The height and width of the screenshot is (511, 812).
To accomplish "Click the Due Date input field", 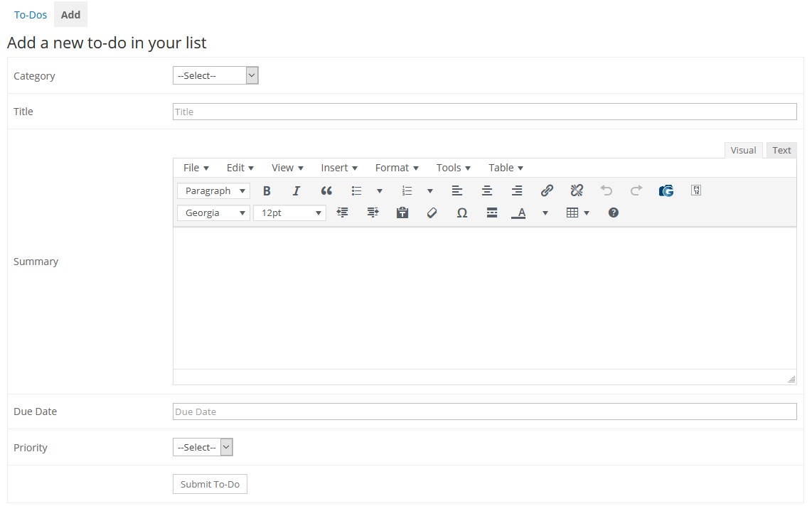I will click(484, 412).
